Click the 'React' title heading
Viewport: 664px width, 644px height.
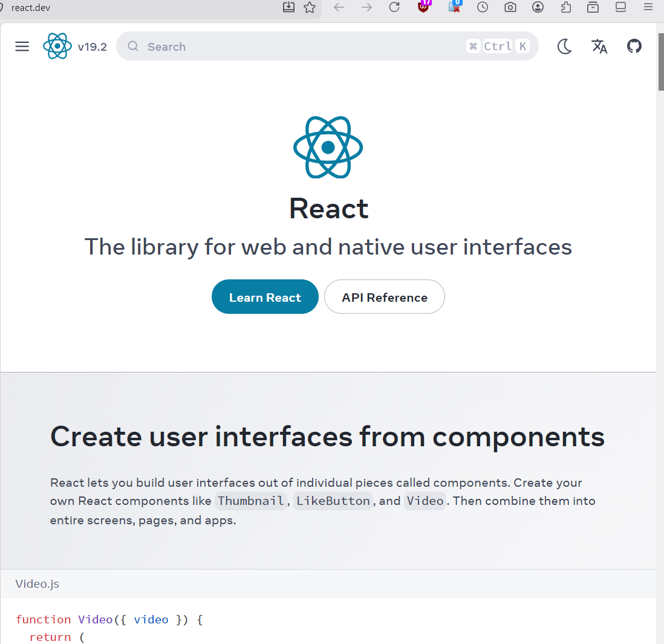328,209
